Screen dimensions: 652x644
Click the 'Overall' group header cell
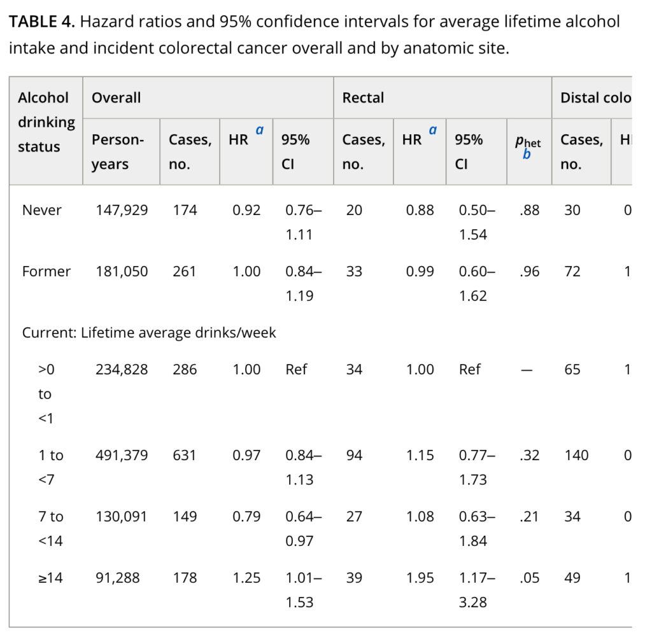point(117,98)
